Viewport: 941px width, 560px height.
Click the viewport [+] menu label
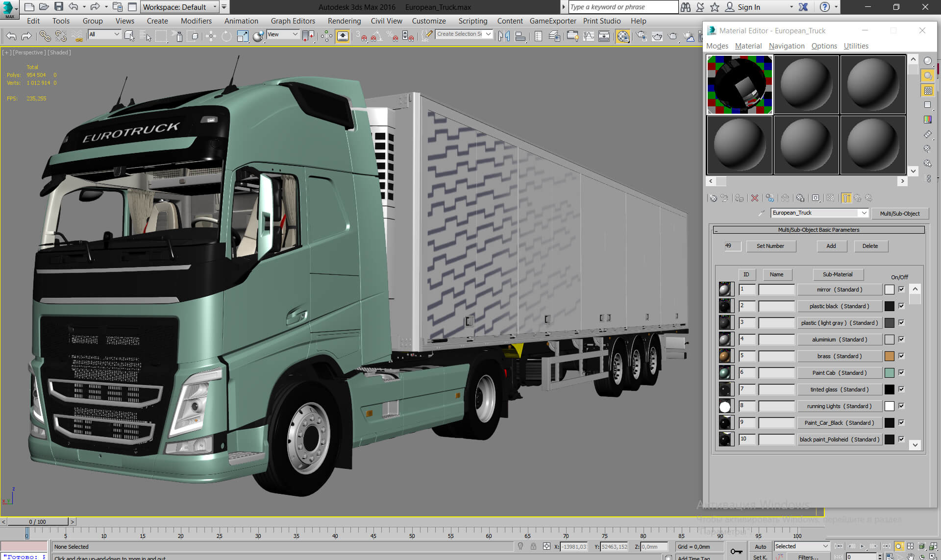click(x=6, y=52)
